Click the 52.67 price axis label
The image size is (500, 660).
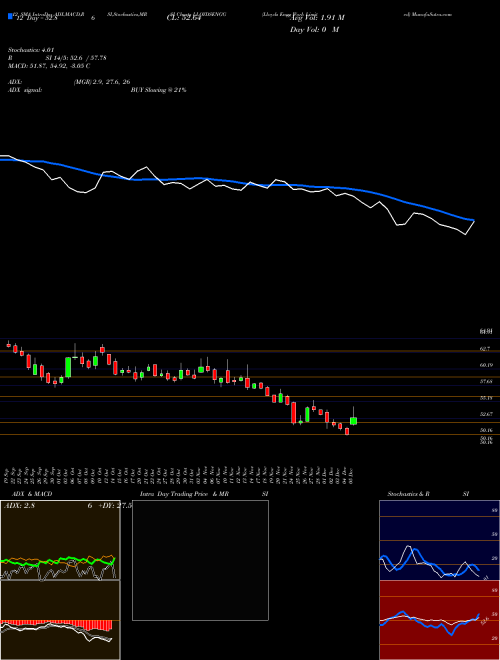(486, 414)
